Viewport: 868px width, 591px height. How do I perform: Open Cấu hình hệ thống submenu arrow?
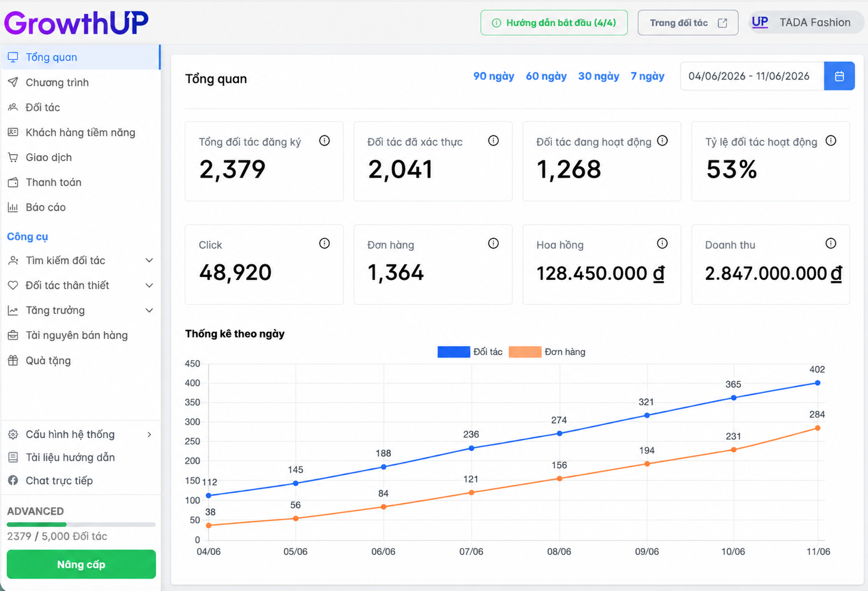[149, 435]
